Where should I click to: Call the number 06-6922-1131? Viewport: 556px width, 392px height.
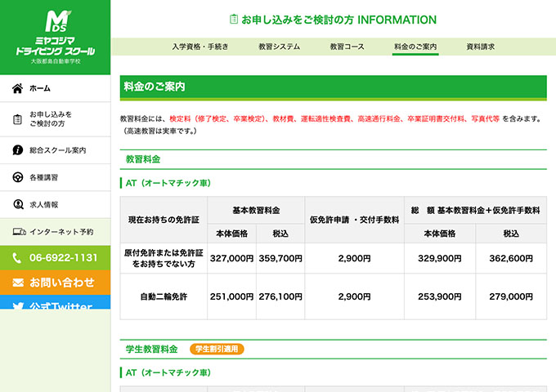(x=56, y=257)
